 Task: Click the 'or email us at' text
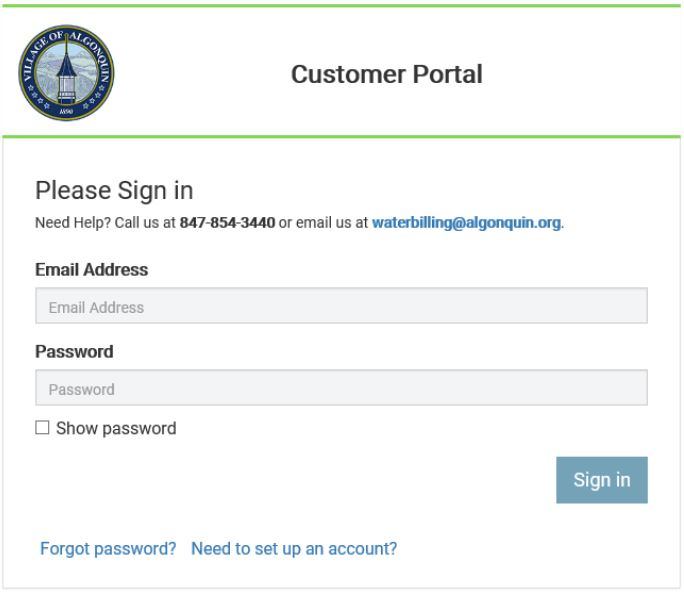tap(323, 223)
